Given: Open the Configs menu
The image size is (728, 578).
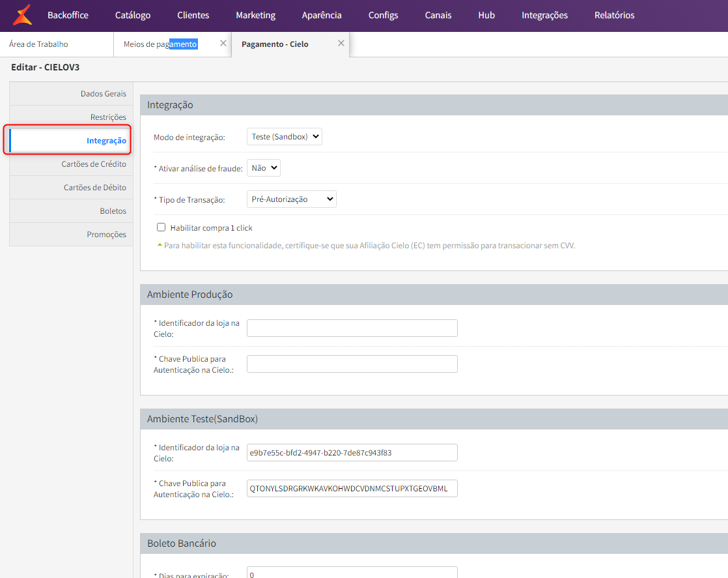Looking at the screenshot, I should point(383,16).
